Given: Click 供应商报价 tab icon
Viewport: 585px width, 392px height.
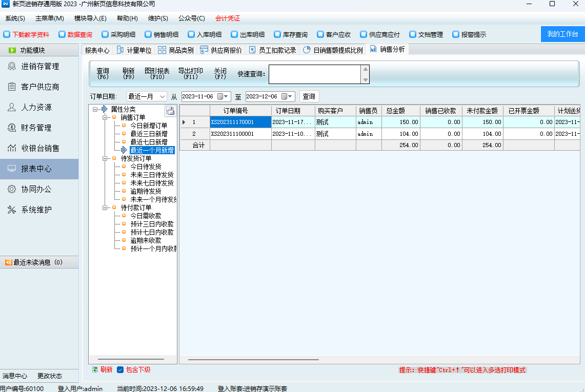Looking at the screenshot, I should [204, 50].
